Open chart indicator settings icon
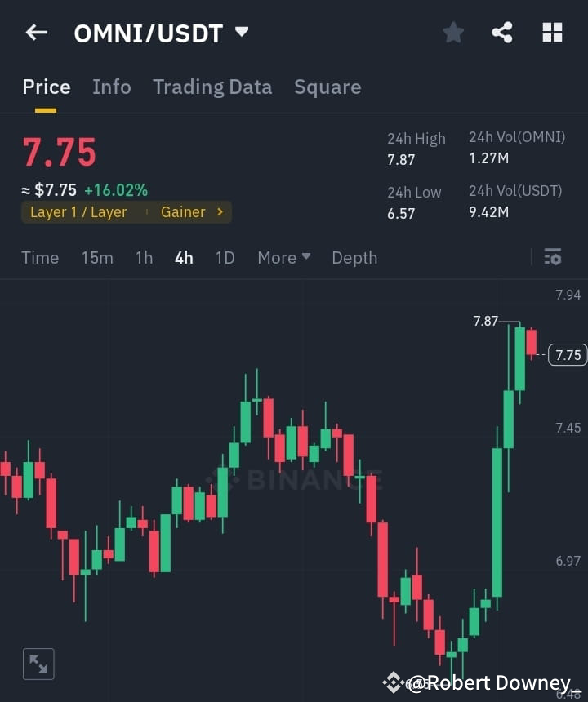 (x=553, y=257)
